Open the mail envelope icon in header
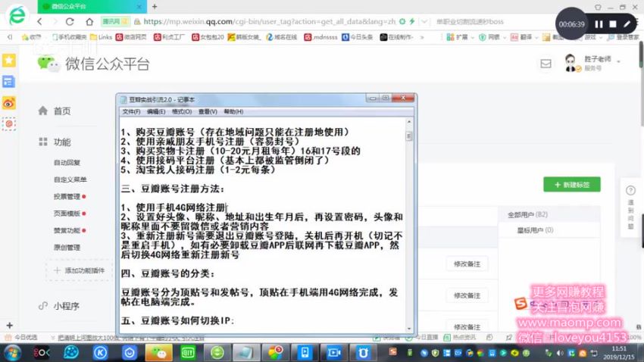The width and height of the screenshot is (644, 362). [x=546, y=64]
